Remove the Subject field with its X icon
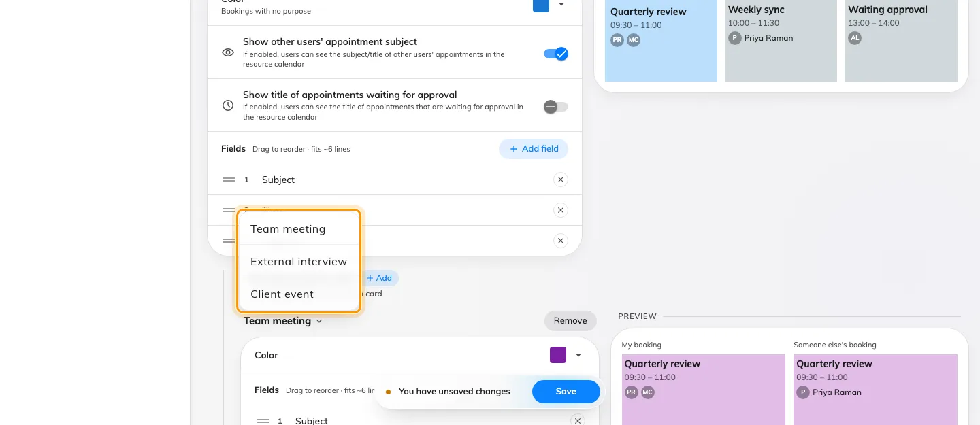The height and width of the screenshot is (425, 980). 560,180
